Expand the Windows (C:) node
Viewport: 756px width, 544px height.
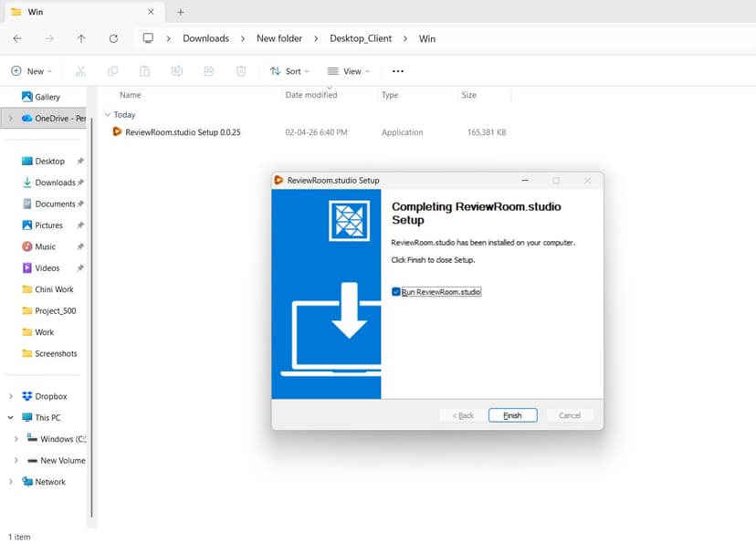point(16,439)
